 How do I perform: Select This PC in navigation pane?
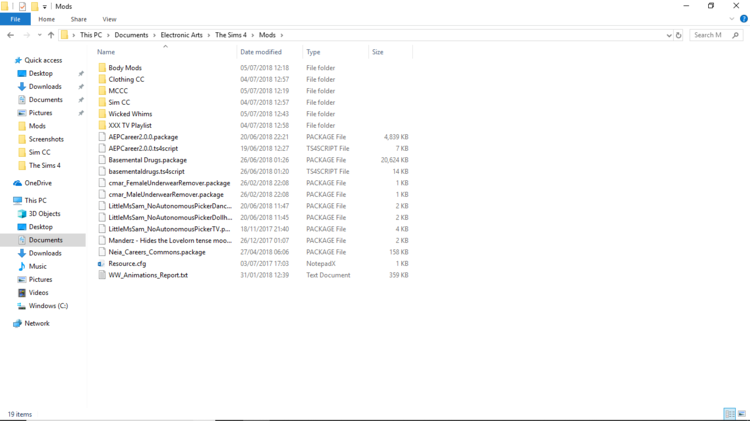(35, 200)
